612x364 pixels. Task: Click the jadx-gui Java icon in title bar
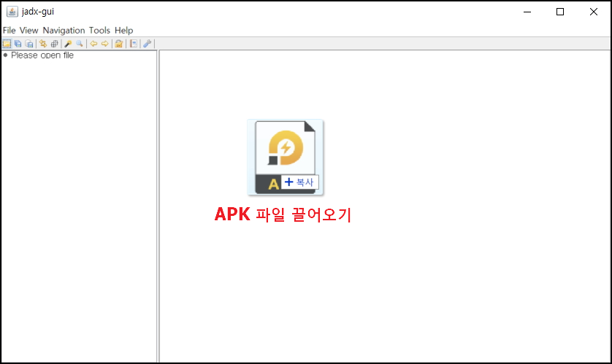(x=12, y=12)
